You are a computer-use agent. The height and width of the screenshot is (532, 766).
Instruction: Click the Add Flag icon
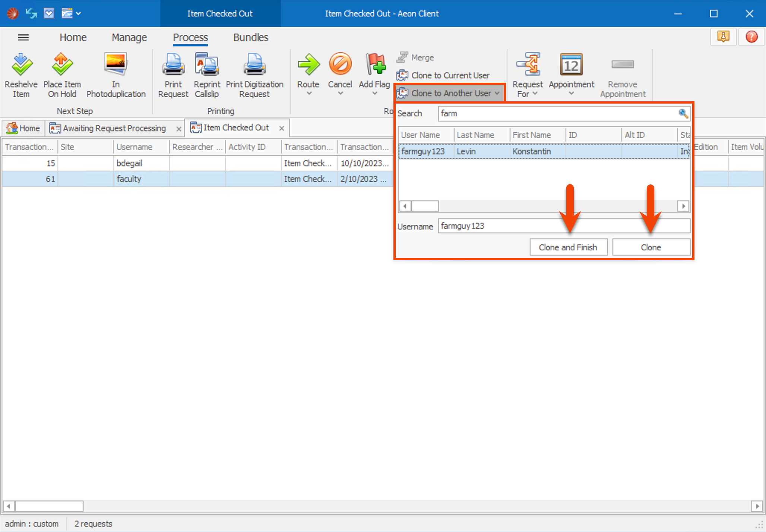pos(375,64)
